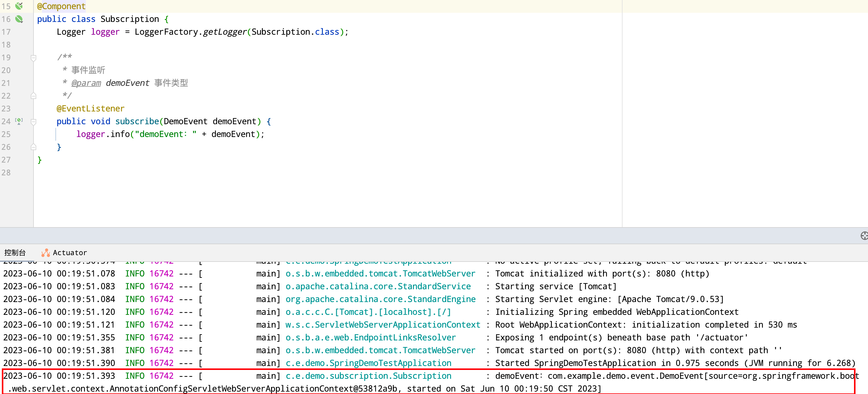Screen dimensions: 868x394
Task: Click line number 28 in the gutter
Action: [6, 172]
